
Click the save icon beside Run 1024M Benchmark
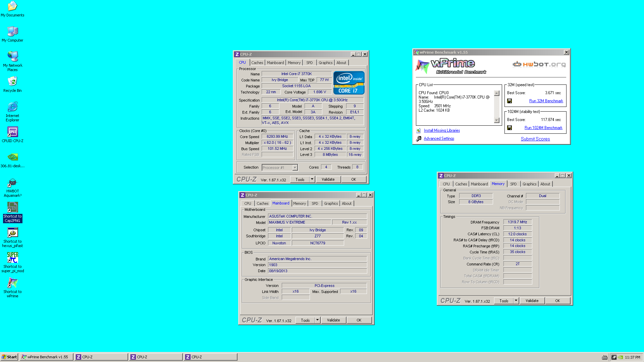coord(509,128)
